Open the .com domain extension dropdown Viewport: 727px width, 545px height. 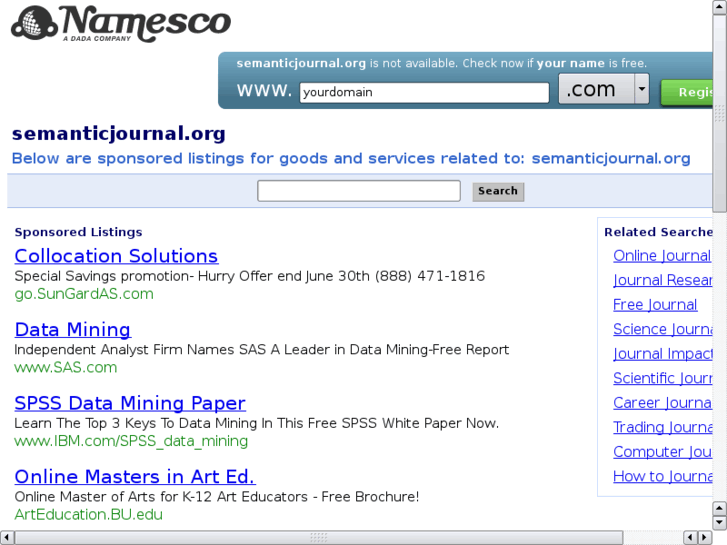coord(604,89)
